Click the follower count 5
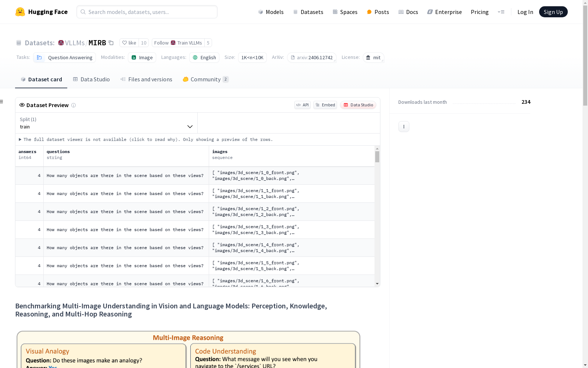 (208, 43)
